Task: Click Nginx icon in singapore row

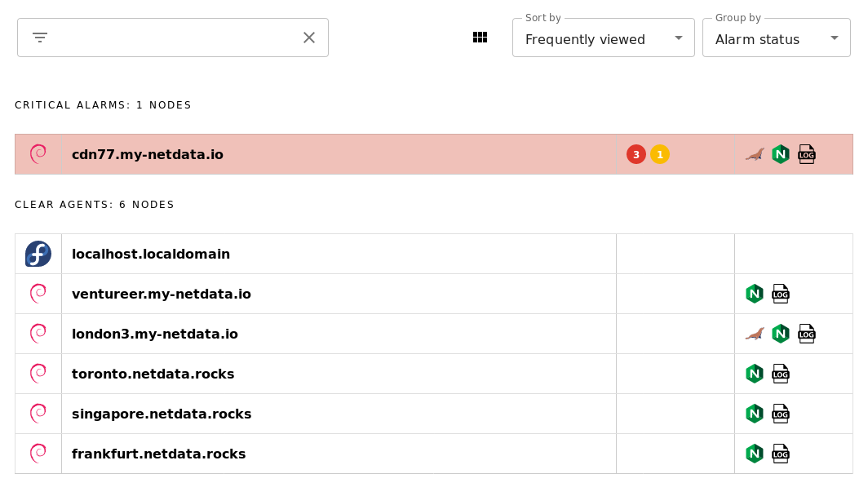Action: 755,414
